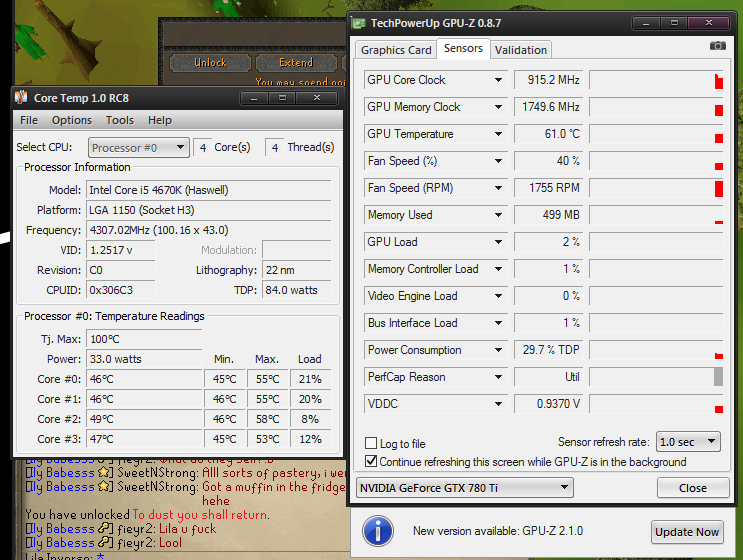Open the Validation tab
Image resolution: width=743 pixels, height=560 pixels.
521,50
